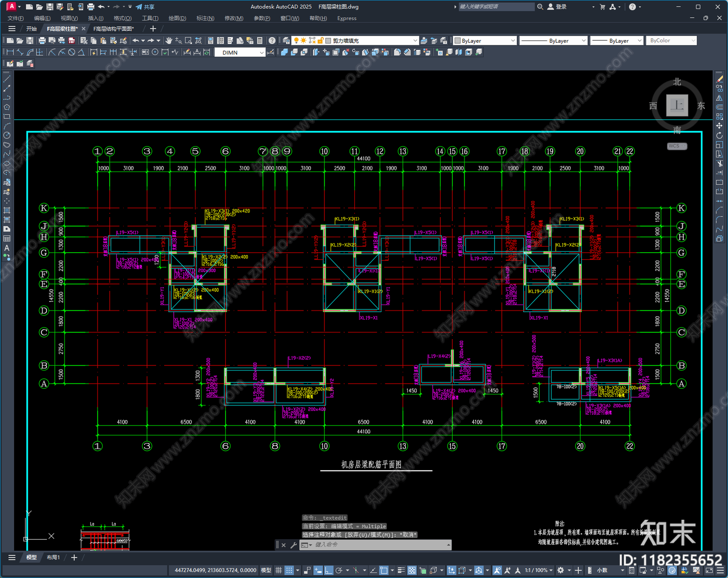Click the Undo arrow in the quick access toolbar
This screenshot has height=578, width=728.
point(101,7)
